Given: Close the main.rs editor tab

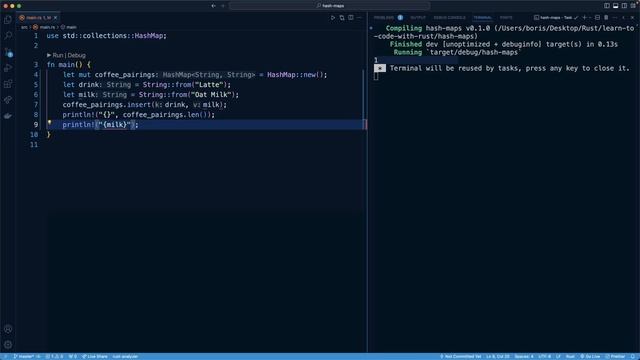Looking at the screenshot, I should (56, 18).
